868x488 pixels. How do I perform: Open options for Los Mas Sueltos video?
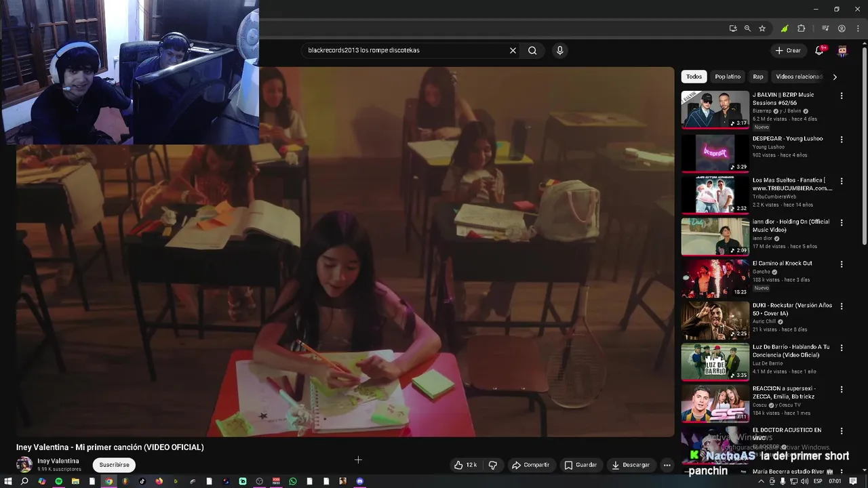click(x=842, y=181)
